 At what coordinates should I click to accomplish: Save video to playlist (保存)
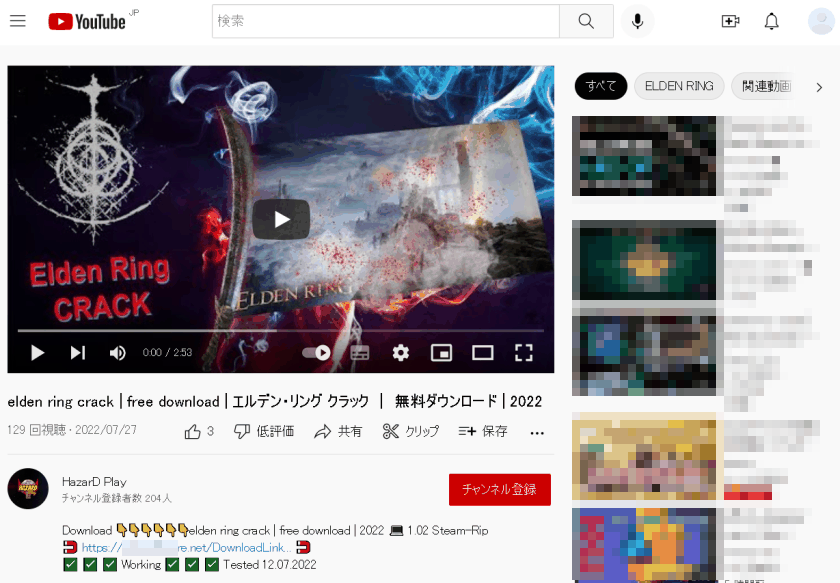(x=483, y=431)
